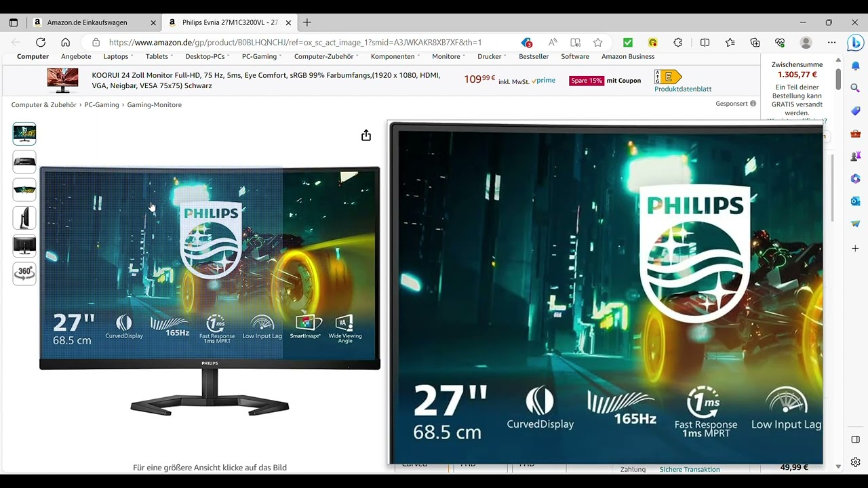
Task: Select first monitor front thumbnail
Action: pyautogui.click(x=24, y=134)
